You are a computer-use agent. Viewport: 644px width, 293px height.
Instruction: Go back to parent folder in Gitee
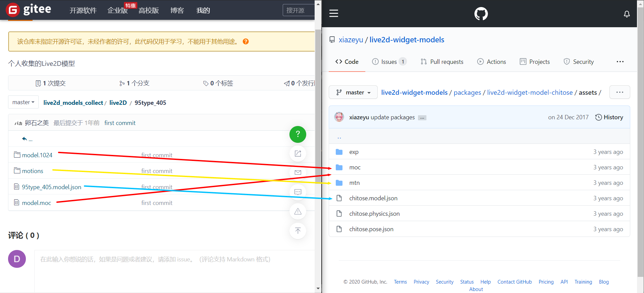27,139
